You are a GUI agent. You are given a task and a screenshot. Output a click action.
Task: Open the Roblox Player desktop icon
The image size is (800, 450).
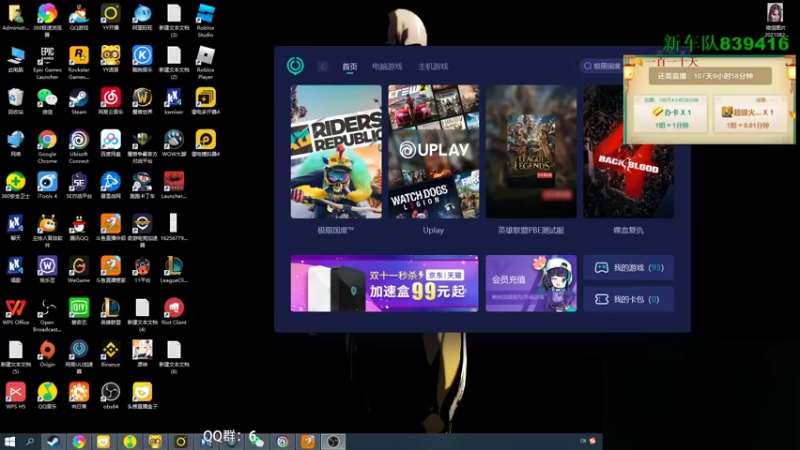(205, 63)
